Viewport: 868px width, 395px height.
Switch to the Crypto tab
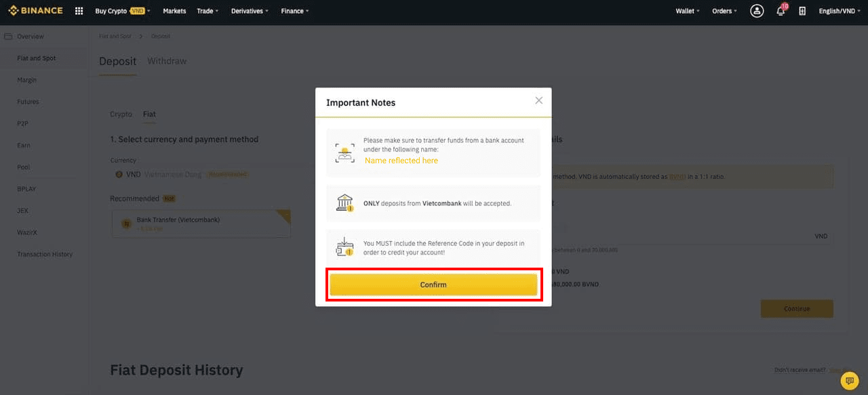pyautogui.click(x=121, y=114)
